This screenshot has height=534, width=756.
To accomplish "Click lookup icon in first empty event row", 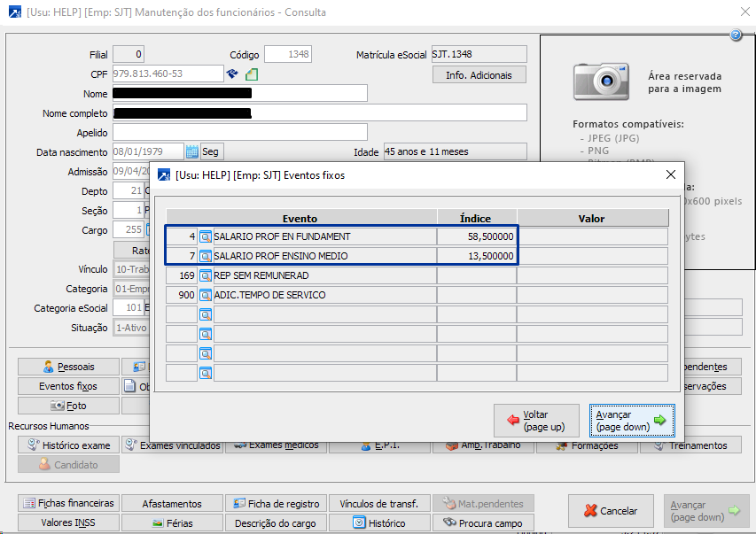I will (x=206, y=314).
